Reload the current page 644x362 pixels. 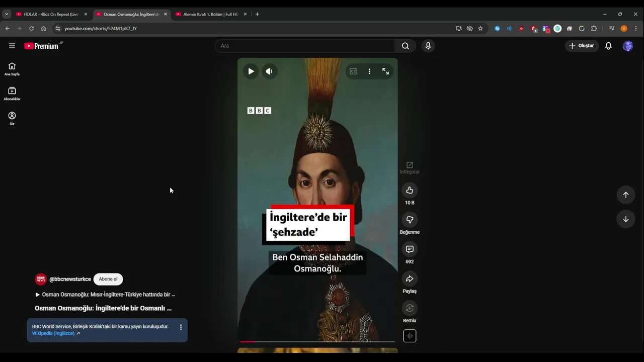point(31,29)
